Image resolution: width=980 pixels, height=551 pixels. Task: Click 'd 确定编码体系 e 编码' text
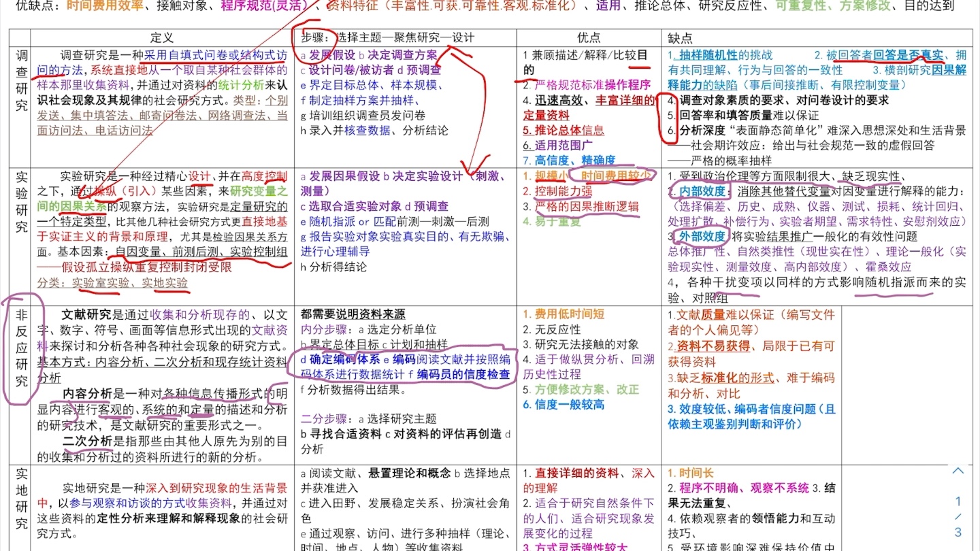357,359
